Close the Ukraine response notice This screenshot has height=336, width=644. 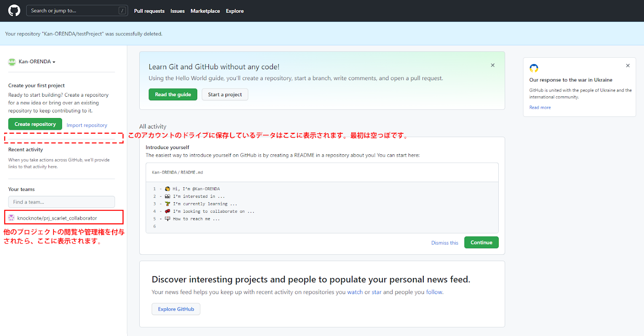pos(628,66)
